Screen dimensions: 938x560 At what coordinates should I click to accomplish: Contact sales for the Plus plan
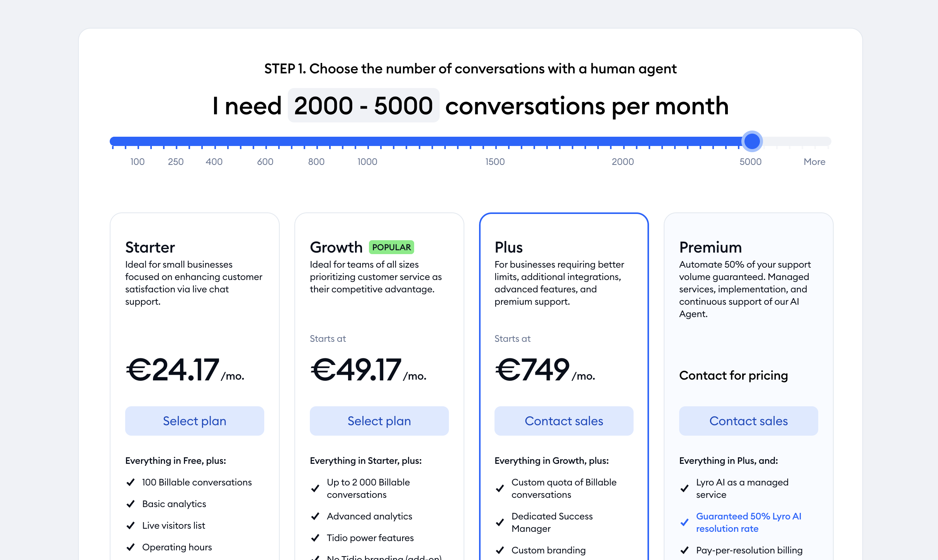tap(563, 421)
